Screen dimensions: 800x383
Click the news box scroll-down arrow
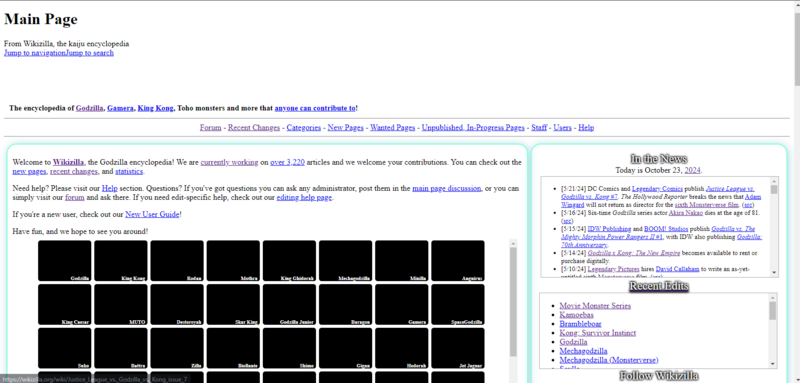coord(774,273)
